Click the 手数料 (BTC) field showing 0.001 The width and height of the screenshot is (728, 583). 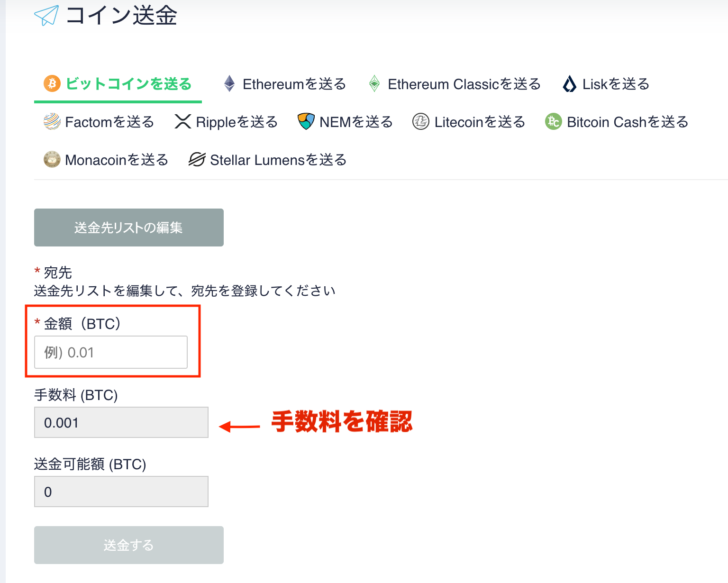click(x=121, y=422)
